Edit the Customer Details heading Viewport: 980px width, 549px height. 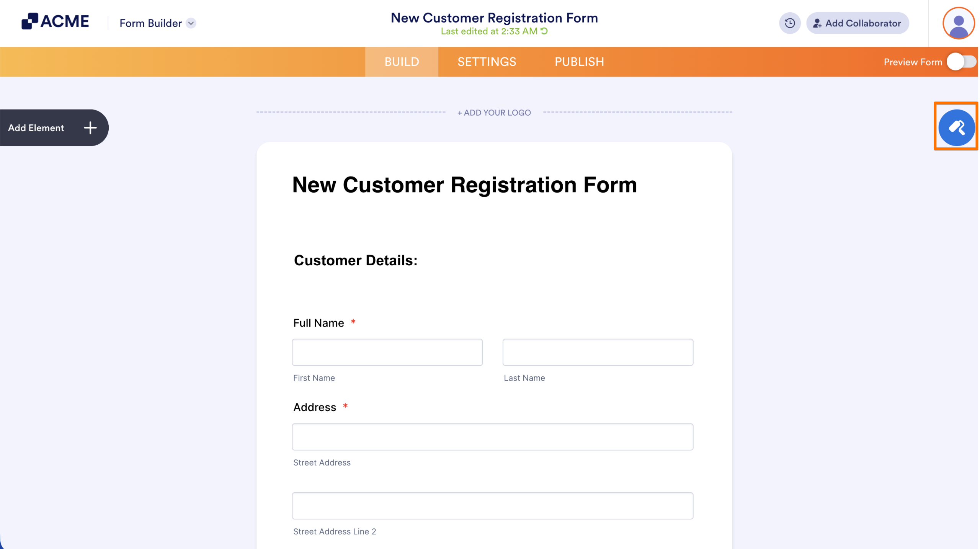click(355, 260)
